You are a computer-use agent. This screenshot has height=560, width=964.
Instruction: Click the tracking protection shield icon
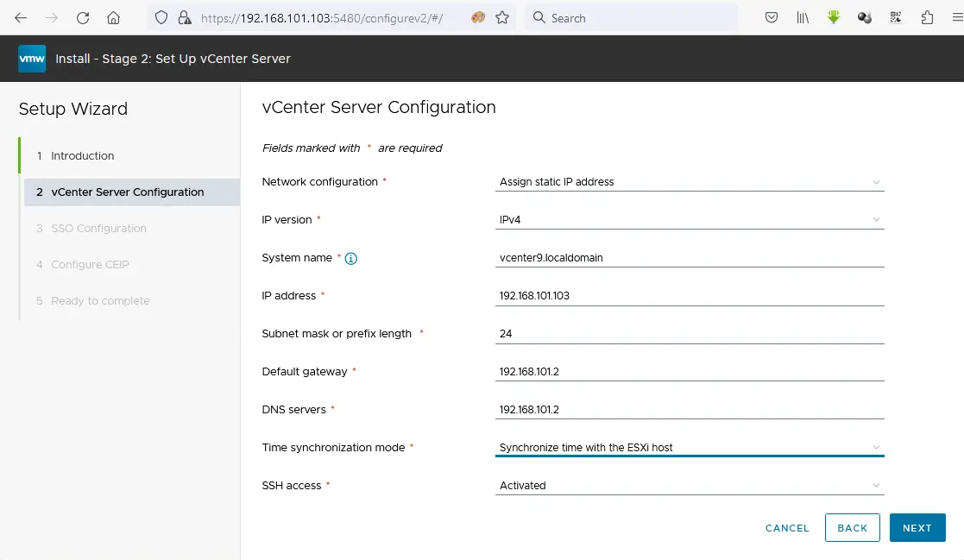click(161, 17)
